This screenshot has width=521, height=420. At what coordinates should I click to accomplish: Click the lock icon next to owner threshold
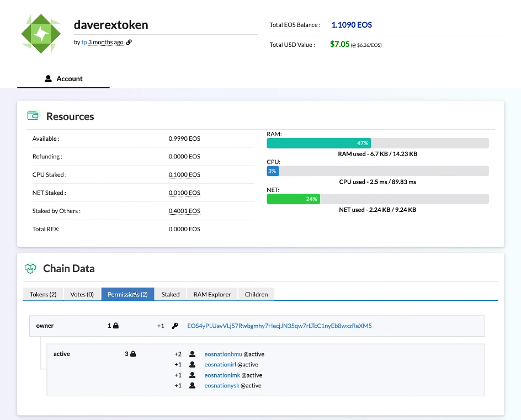pyautogui.click(x=116, y=326)
